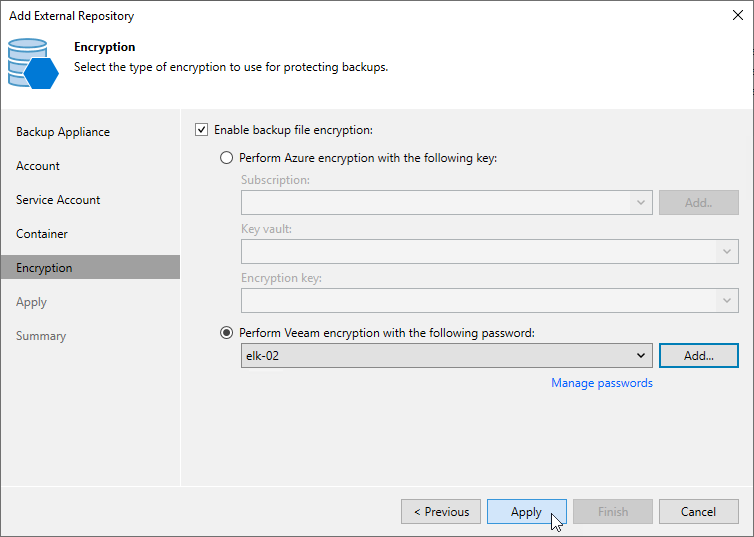Click Add button beside password dropdown
754x537 pixels.
[x=699, y=356]
